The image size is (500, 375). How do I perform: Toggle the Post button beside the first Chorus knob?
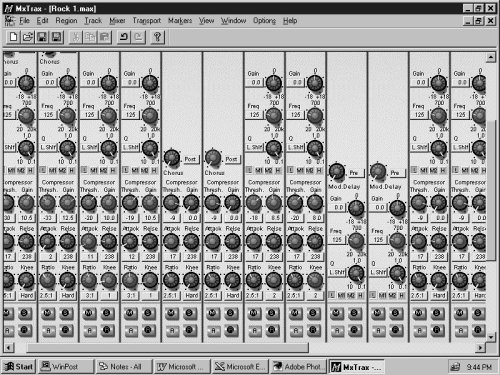tap(190, 159)
